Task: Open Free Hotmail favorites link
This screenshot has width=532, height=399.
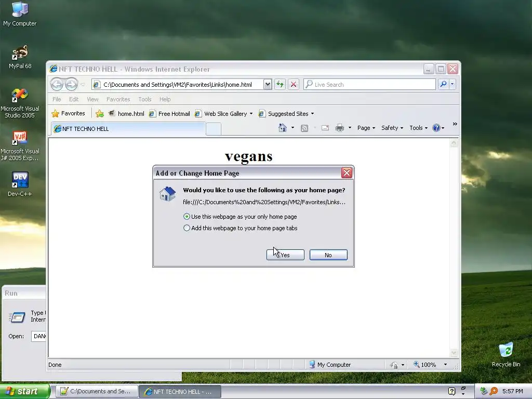Action: [x=170, y=114]
